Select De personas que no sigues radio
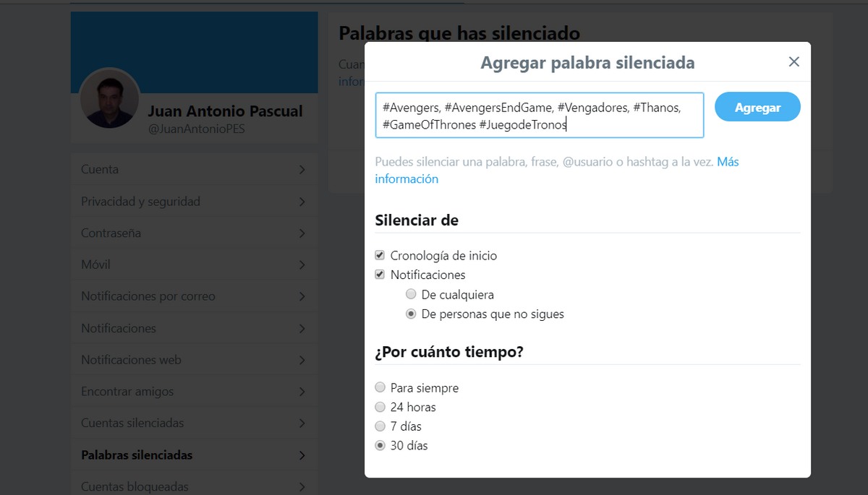Screen dimensions: 868x495 click(x=411, y=314)
